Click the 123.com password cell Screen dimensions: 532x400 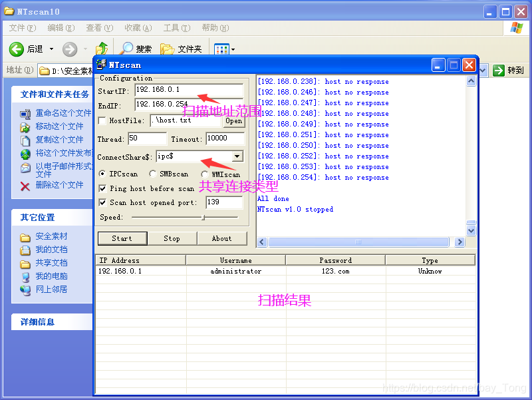pos(336,271)
